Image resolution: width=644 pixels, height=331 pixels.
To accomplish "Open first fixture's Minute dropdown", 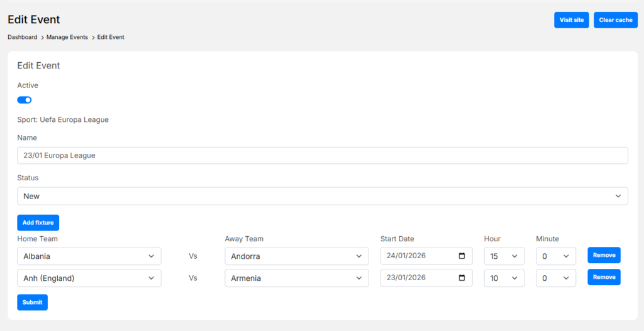I will click(x=555, y=256).
